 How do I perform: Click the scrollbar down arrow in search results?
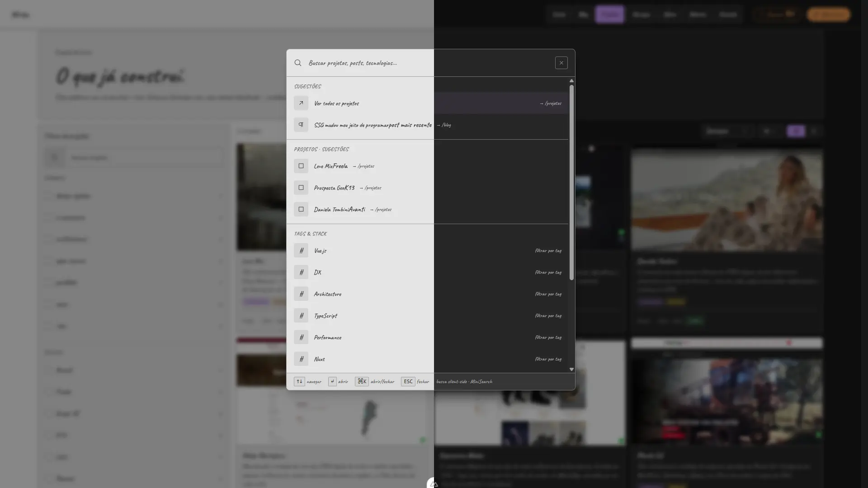click(571, 369)
